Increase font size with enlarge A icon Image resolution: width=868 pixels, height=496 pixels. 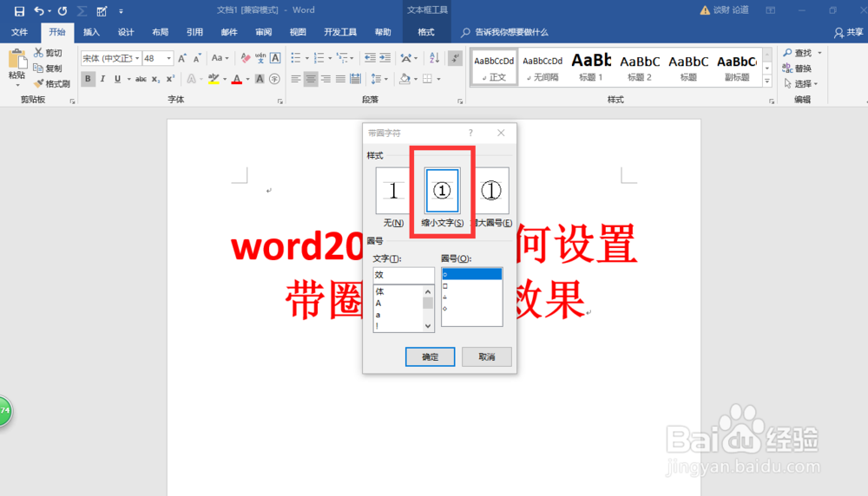tap(182, 58)
